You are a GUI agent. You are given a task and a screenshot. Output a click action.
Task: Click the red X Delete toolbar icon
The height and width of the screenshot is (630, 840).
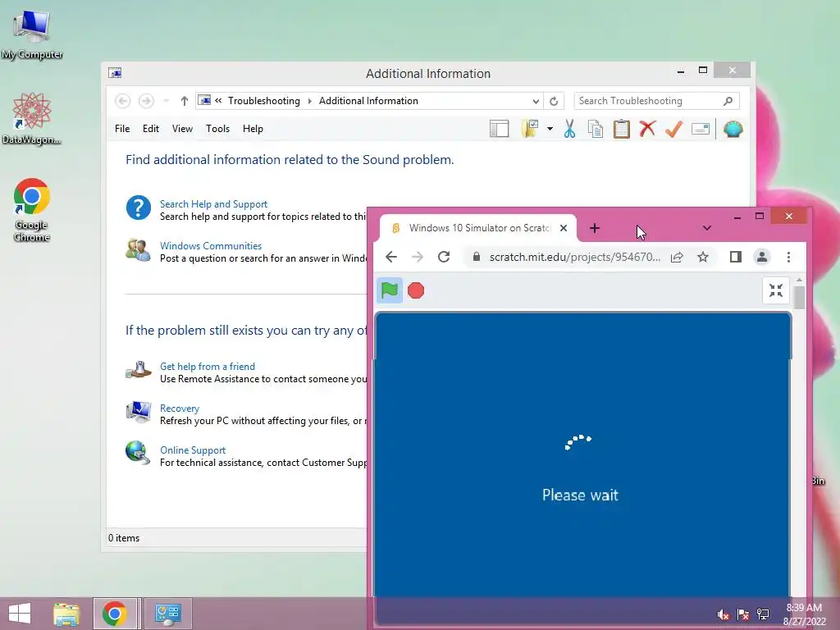648,129
